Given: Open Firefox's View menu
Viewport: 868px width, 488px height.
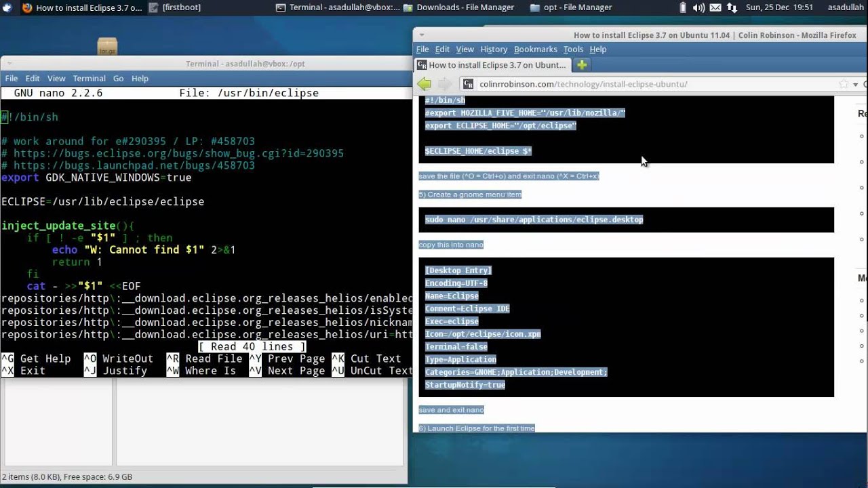Looking at the screenshot, I should [465, 49].
